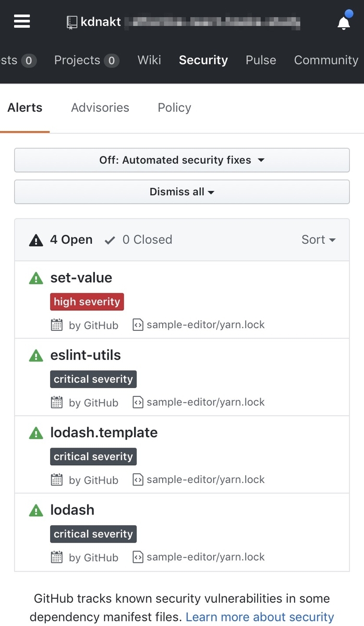Tap the critical severity label in the lodash row
This screenshot has width=364, height=626.
point(93,533)
